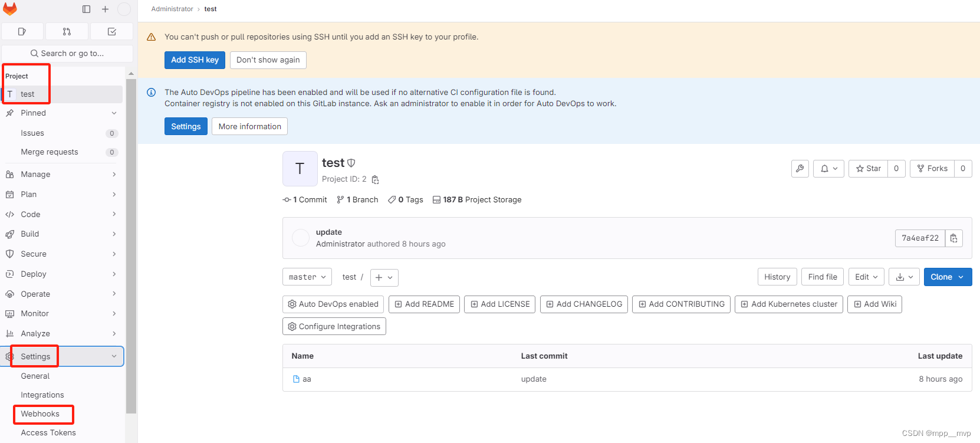Open notification bell settings dropdown
980x443 pixels.
828,168
